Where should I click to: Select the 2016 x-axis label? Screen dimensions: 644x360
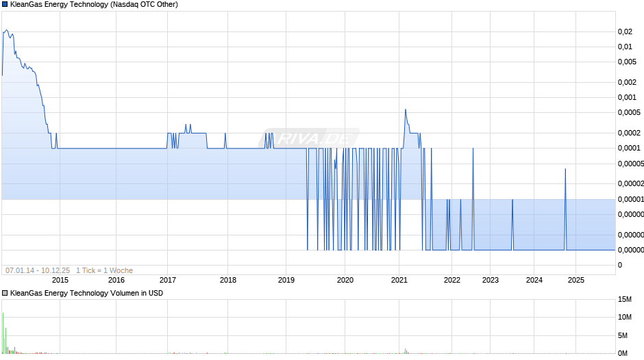[x=116, y=280]
